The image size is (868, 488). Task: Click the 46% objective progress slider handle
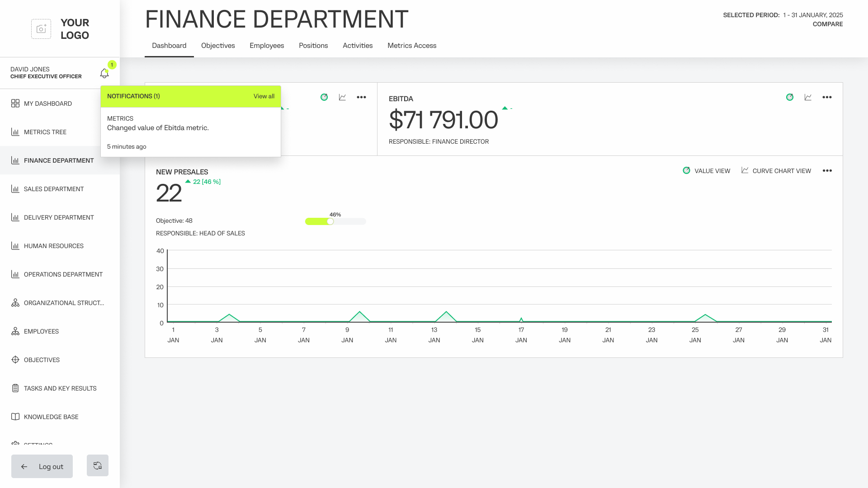tap(330, 221)
